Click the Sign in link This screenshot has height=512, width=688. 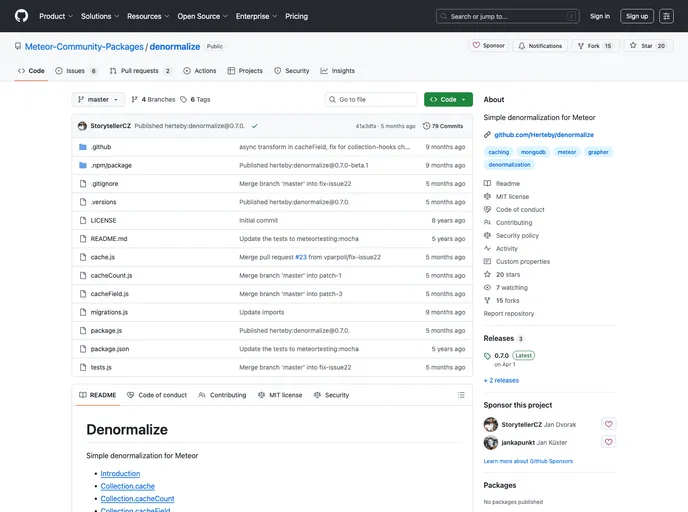600,16
